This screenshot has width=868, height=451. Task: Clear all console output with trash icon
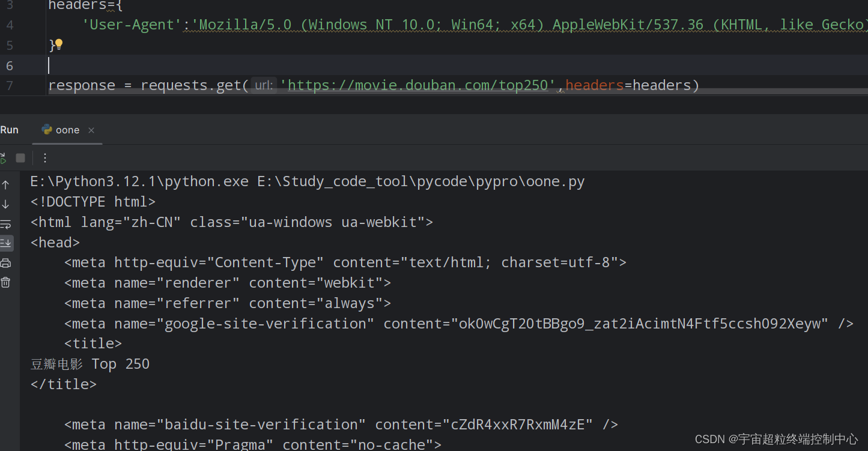click(x=5, y=282)
